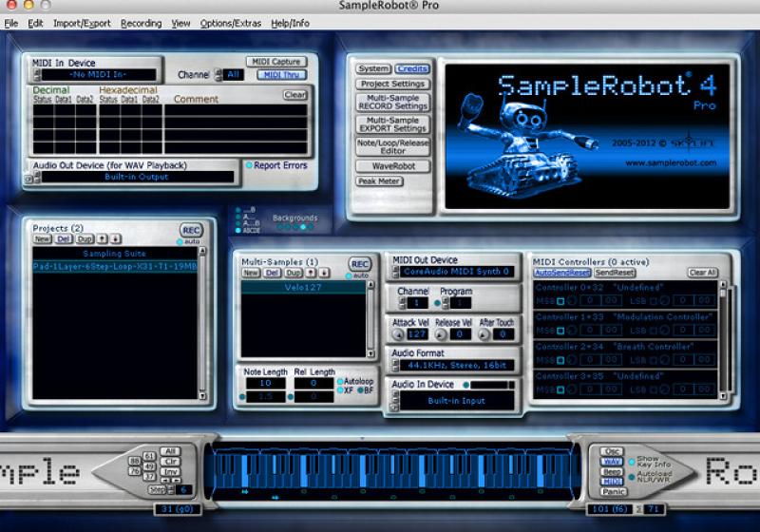This screenshot has width=760, height=532.
Task: Click Clear All in MIDI Controllers
Action: click(702, 273)
